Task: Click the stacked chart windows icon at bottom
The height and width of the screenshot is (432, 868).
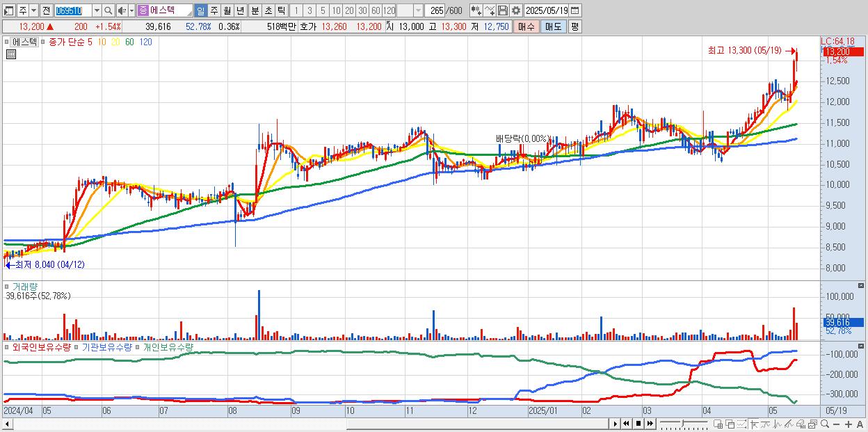Action: coord(813,424)
